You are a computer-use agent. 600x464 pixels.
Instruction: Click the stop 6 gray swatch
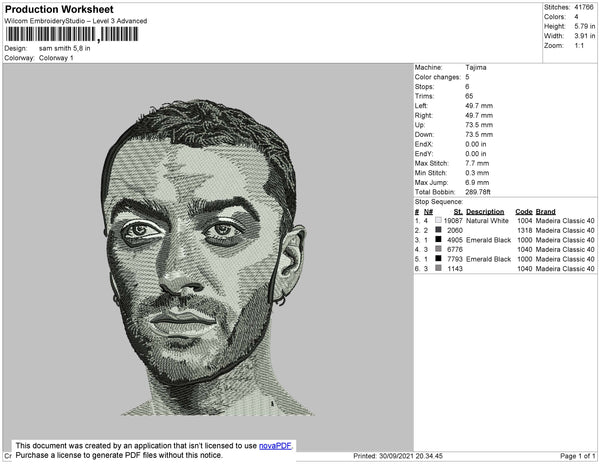point(438,268)
